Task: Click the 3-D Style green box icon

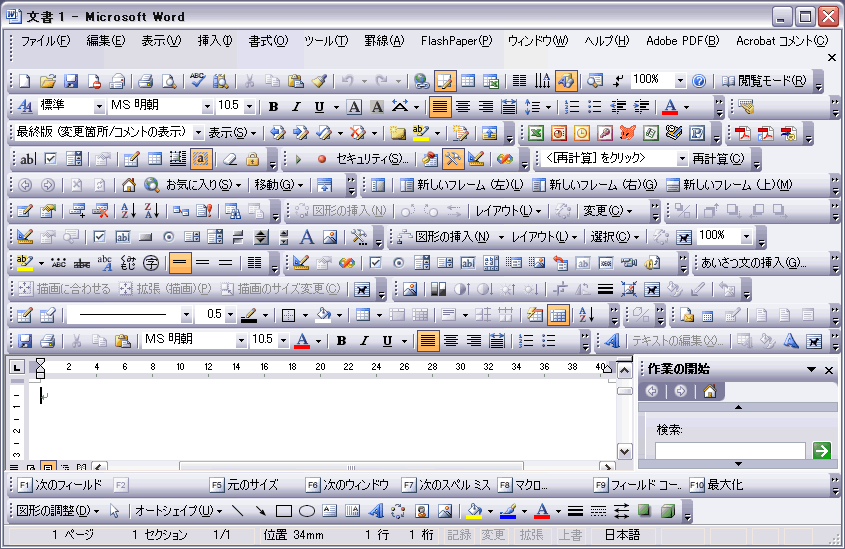Action: [668, 511]
